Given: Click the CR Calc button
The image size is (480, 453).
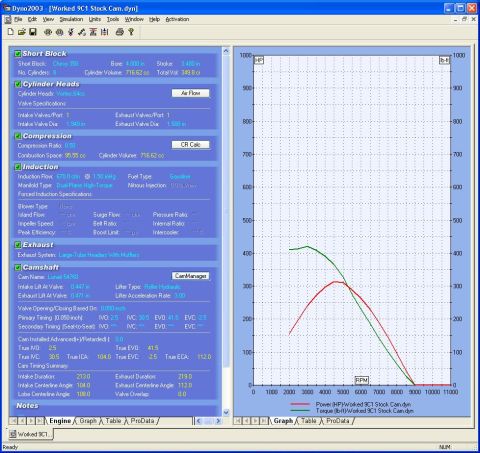Looking at the screenshot, I should click(191, 144).
